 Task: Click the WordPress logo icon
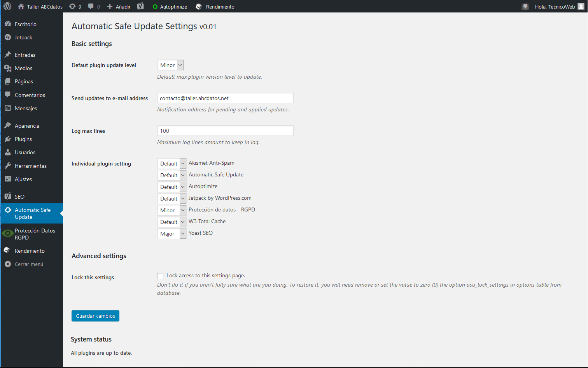(7, 6)
